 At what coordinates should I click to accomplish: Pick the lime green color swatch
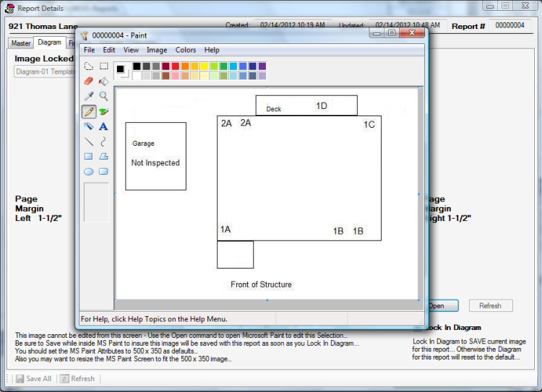215,66
